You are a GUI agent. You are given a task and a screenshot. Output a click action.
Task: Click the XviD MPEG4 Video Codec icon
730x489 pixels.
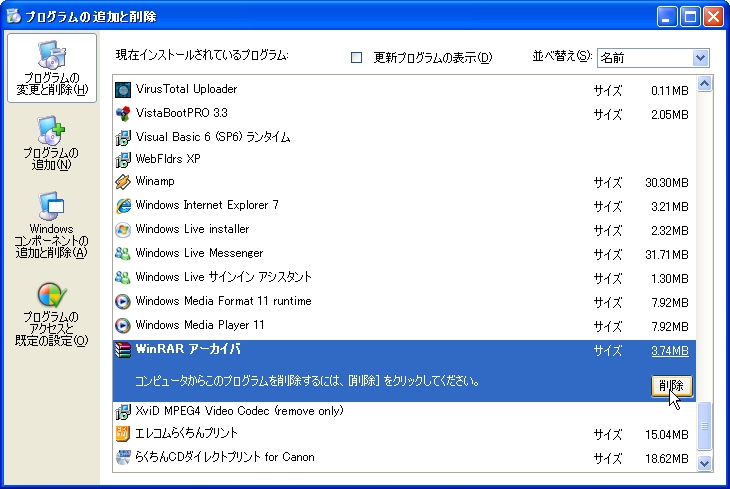coord(123,412)
